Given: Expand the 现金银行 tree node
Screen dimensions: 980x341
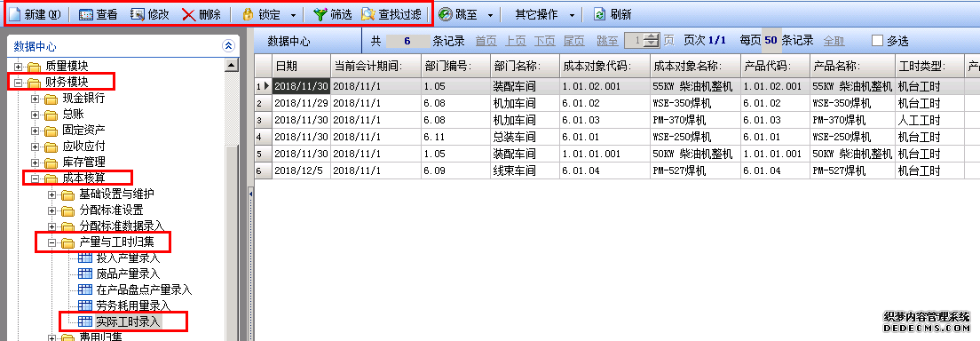Looking at the screenshot, I should (x=36, y=99).
